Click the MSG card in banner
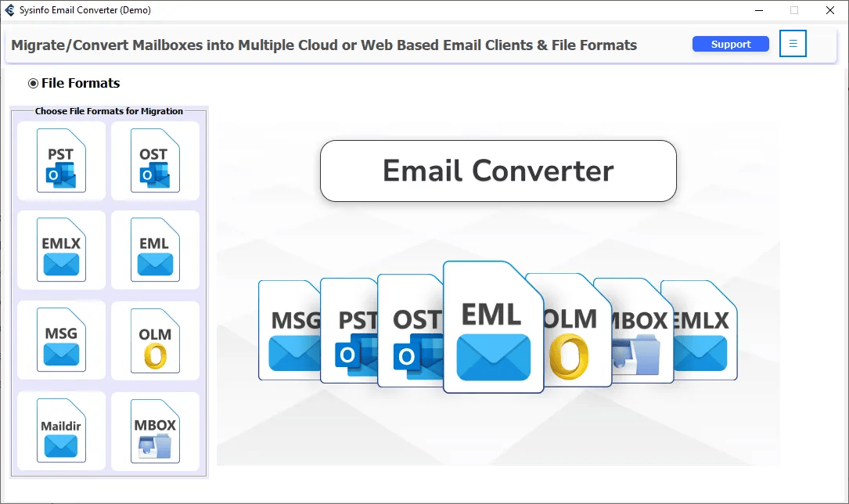849x504 pixels. (290, 330)
